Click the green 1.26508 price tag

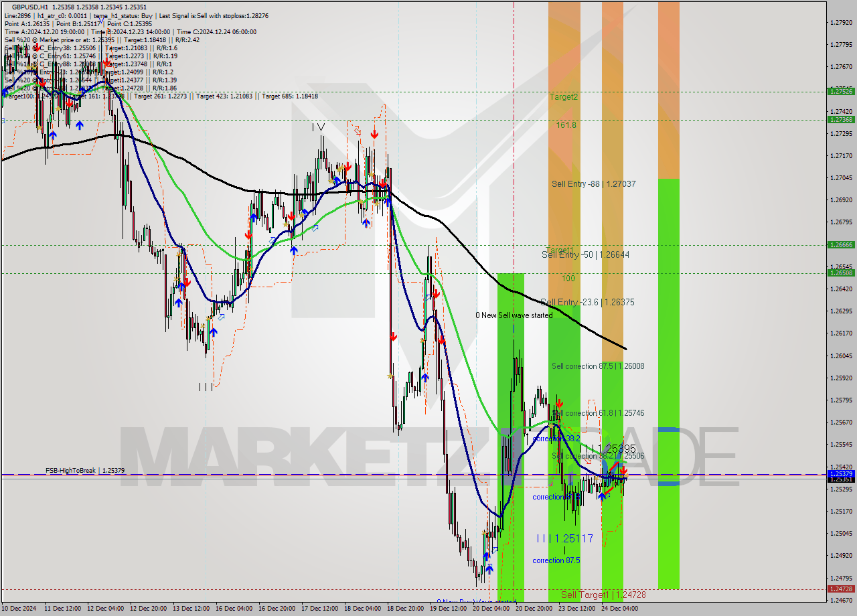(840, 273)
